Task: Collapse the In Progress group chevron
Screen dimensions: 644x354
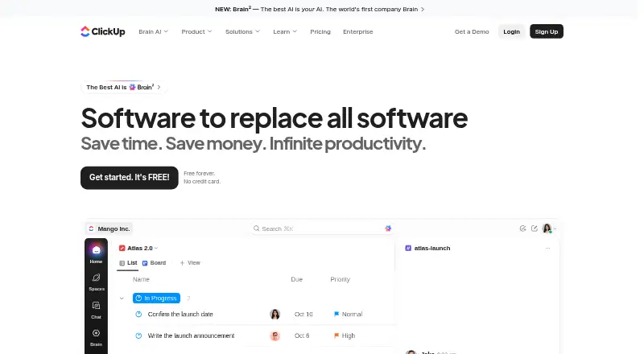Action: coord(122,298)
